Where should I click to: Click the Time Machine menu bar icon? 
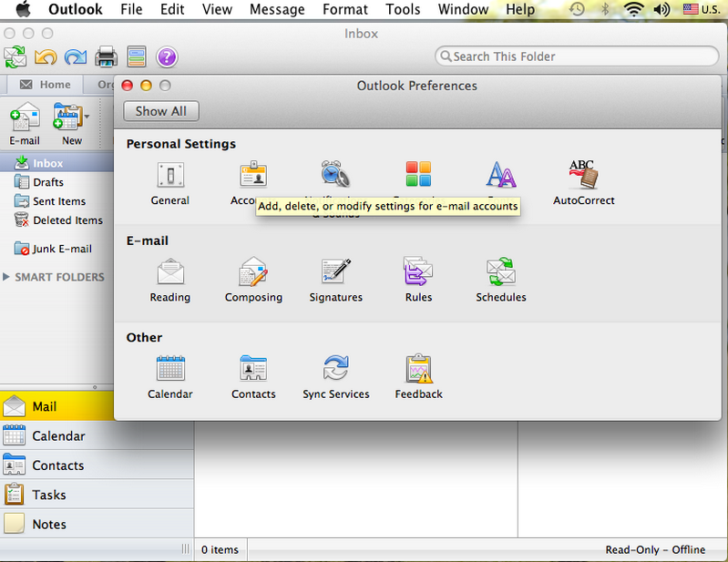577,9
